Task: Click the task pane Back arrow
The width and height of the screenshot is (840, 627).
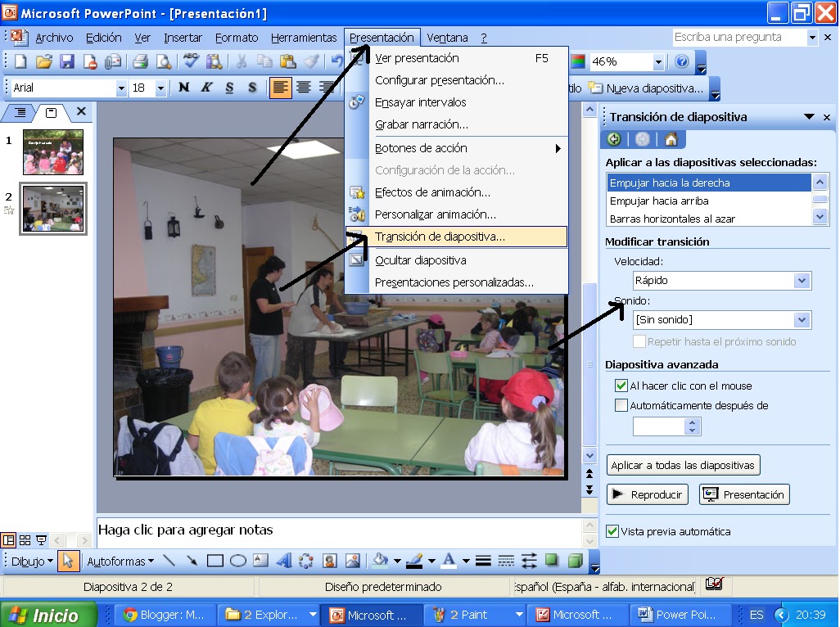Action: [614, 139]
